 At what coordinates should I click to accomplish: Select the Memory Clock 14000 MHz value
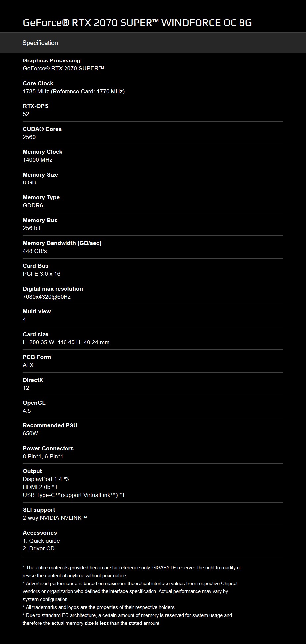tap(37, 160)
